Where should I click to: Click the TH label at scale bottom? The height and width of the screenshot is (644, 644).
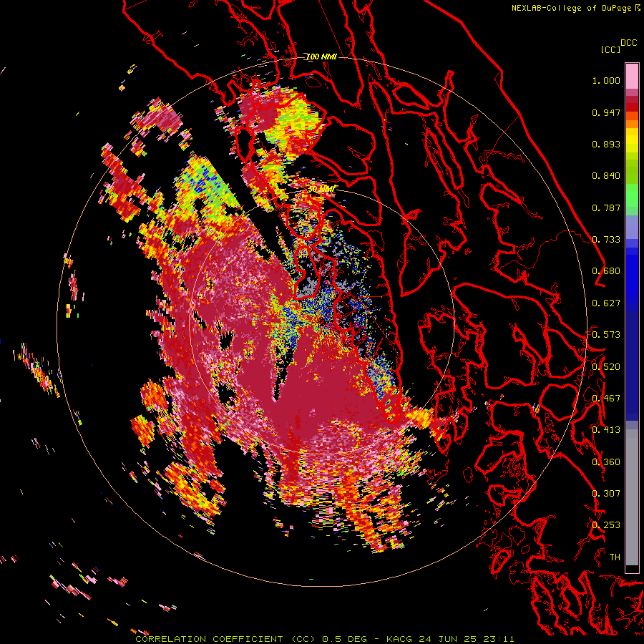coord(615,557)
